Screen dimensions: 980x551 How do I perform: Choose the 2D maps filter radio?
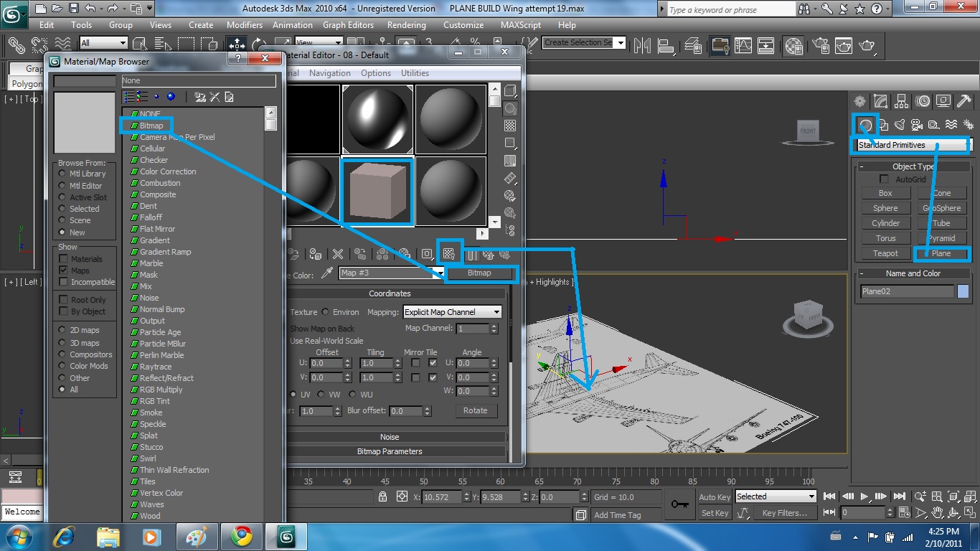pyautogui.click(x=63, y=330)
